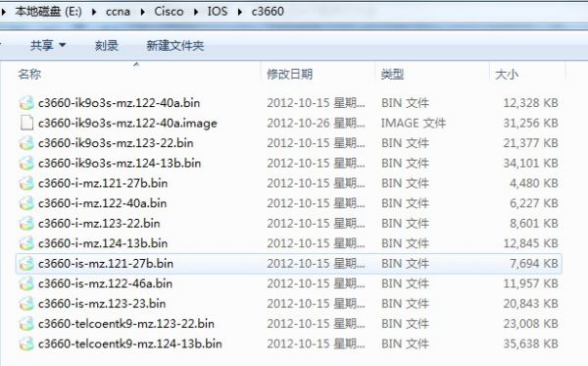Select file name c3660-is-mz.121-27b.bin
Viewport: 588px width, 366px height.
coord(106,264)
